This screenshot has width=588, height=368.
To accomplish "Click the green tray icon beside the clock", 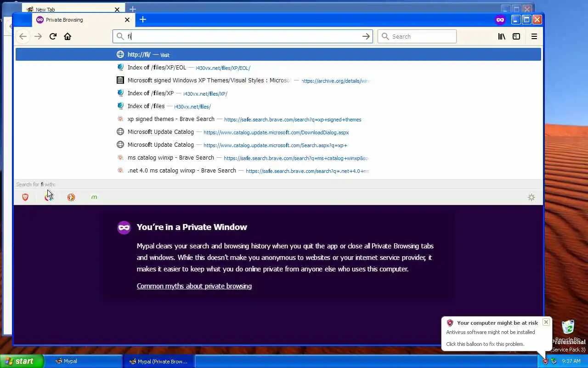I will (x=554, y=361).
